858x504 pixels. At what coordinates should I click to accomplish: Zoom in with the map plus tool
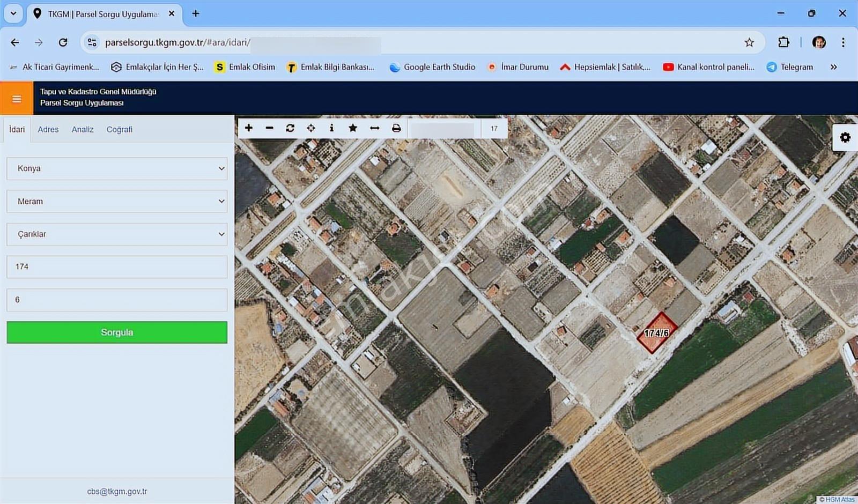pyautogui.click(x=249, y=128)
